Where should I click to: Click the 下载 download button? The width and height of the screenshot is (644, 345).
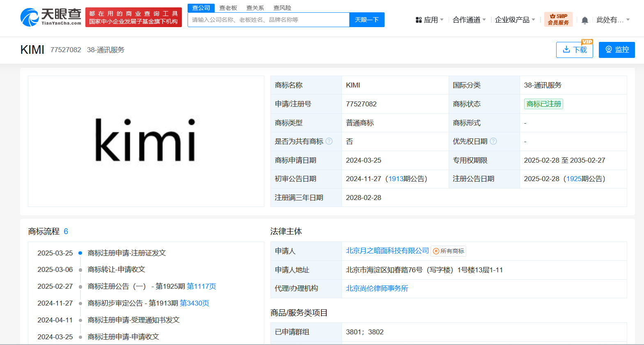coord(575,50)
